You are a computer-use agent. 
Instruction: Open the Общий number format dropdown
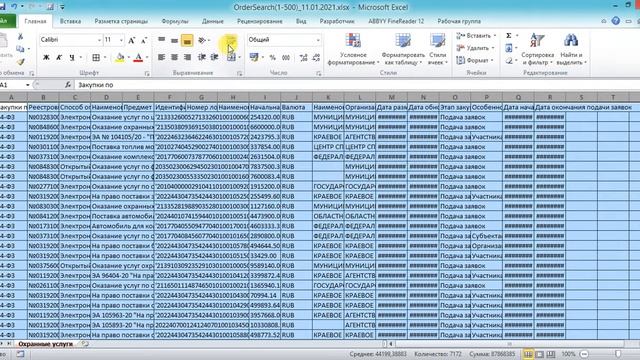pos(318,40)
